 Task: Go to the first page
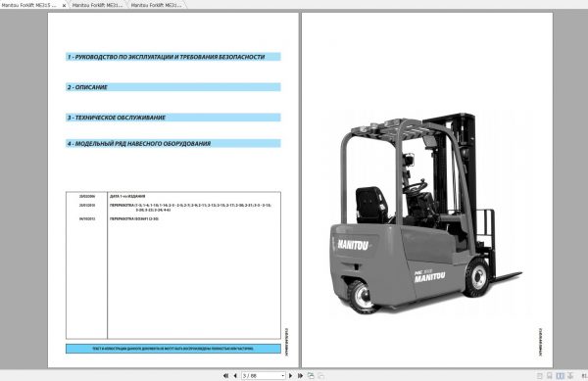[x=225, y=375]
